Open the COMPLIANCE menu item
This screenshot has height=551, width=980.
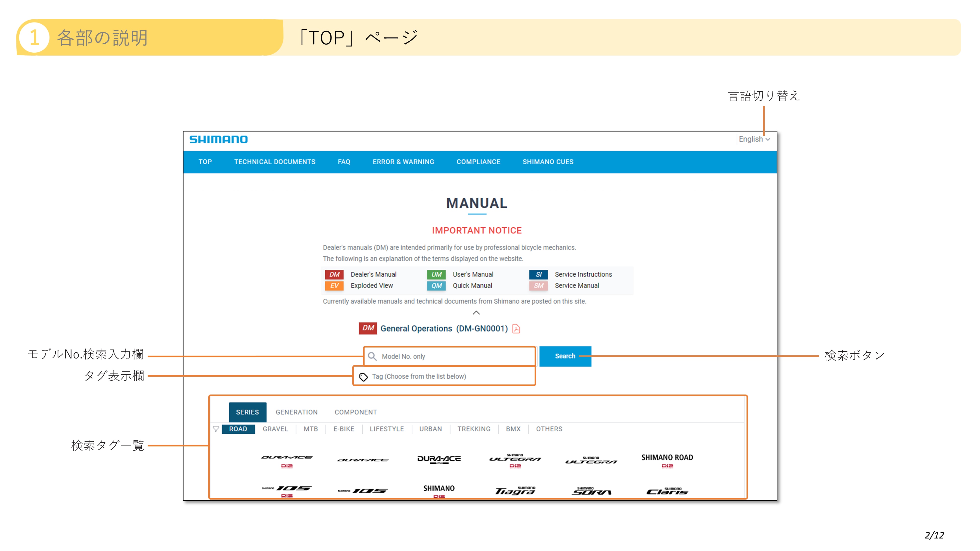[x=478, y=162]
